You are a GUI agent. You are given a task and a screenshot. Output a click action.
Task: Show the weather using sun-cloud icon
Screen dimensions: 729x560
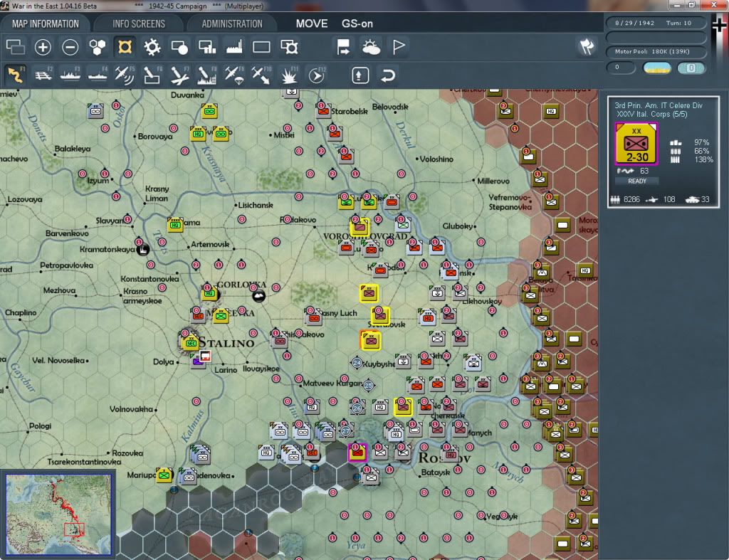click(371, 47)
